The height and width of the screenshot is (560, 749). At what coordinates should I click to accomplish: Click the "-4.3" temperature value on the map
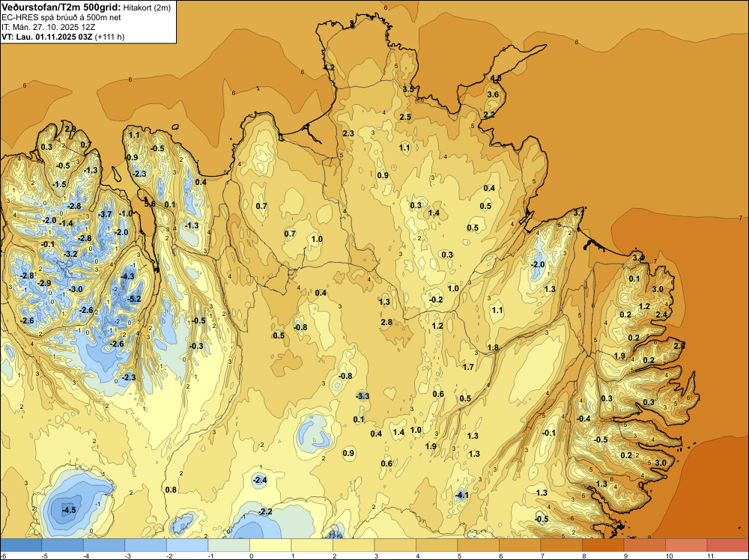click(127, 276)
